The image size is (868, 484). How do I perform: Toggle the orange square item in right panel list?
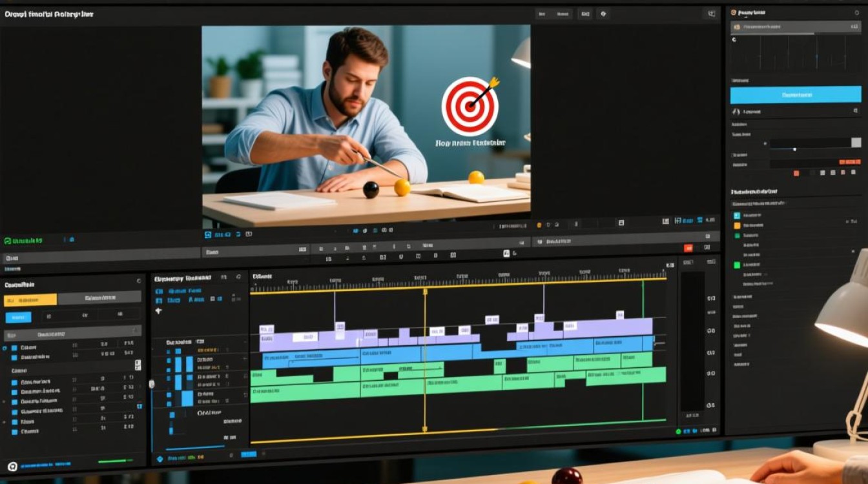737,225
